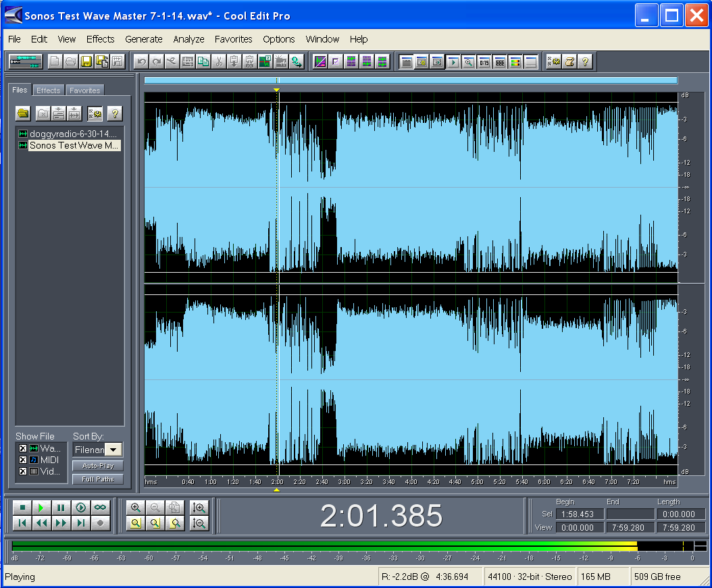Open the Effects menu
This screenshot has width=712, height=588.
click(101, 39)
